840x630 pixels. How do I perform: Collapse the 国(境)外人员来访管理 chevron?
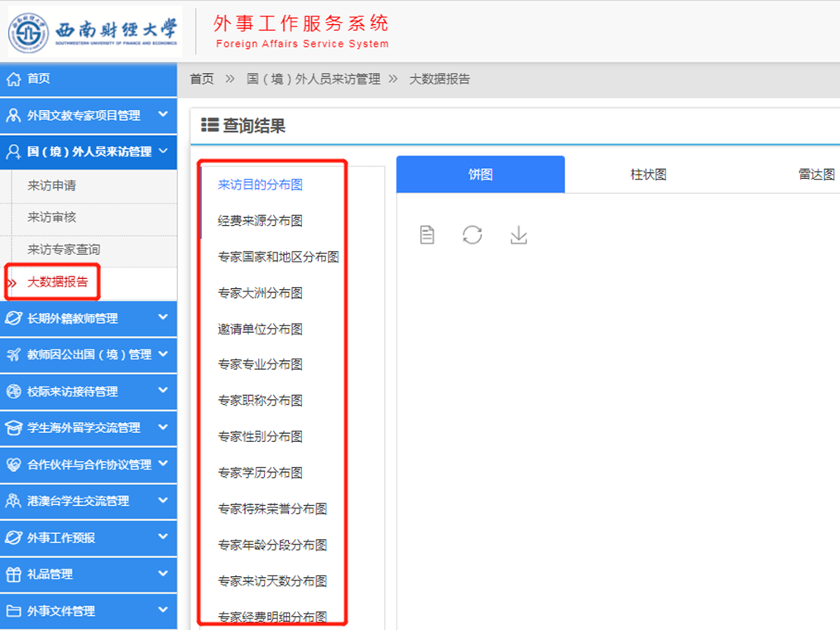163,151
